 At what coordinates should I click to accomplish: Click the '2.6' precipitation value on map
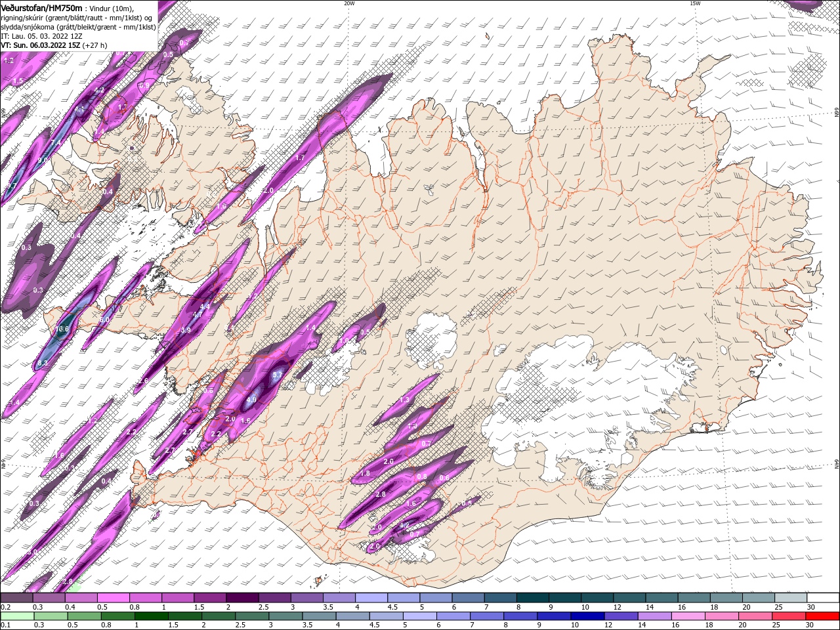tap(144, 381)
